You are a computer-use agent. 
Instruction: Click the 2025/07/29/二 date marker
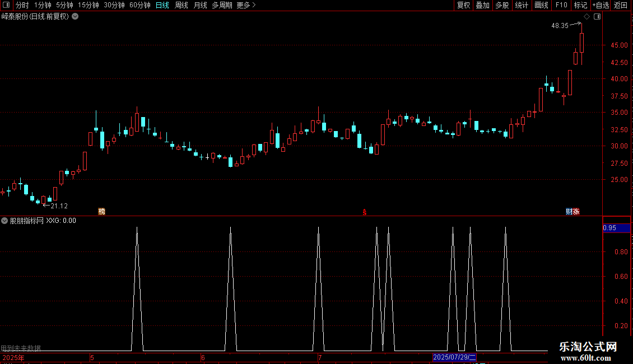click(x=454, y=357)
